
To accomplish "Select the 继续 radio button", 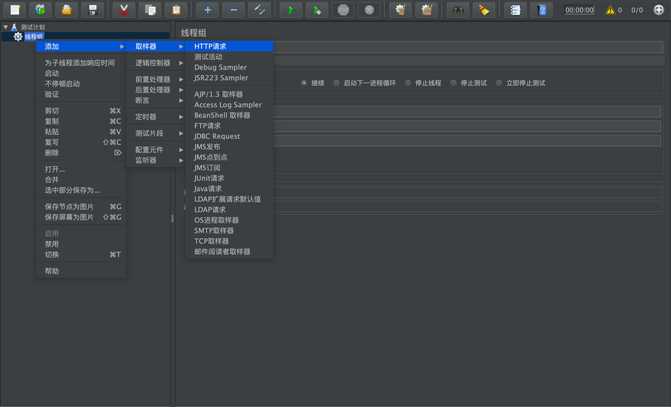I will pos(304,83).
